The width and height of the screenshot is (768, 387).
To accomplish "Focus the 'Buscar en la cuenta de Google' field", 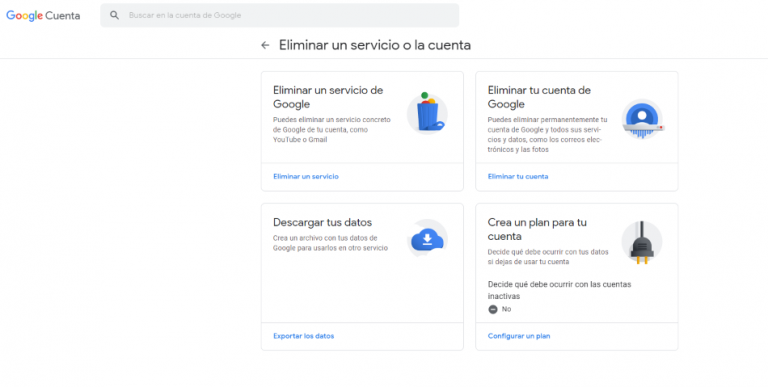I will click(280, 15).
